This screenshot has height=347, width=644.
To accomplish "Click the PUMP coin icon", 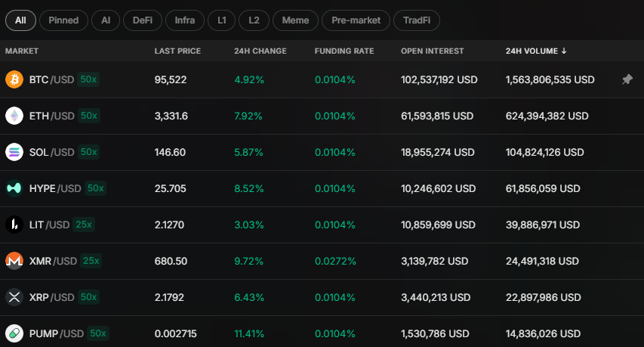I will coord(14,333).
